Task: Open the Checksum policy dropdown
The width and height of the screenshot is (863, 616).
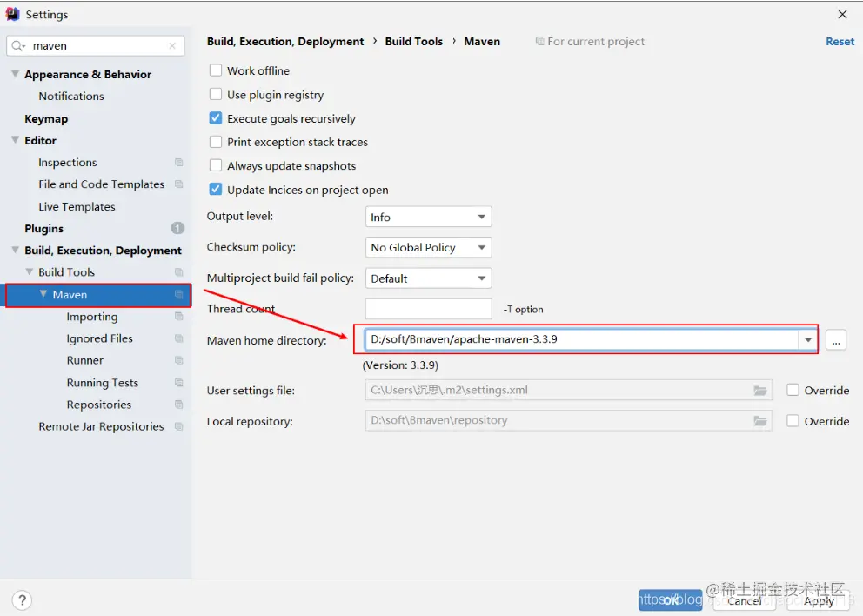Action: pyautogui.click(x=428, y=248)
